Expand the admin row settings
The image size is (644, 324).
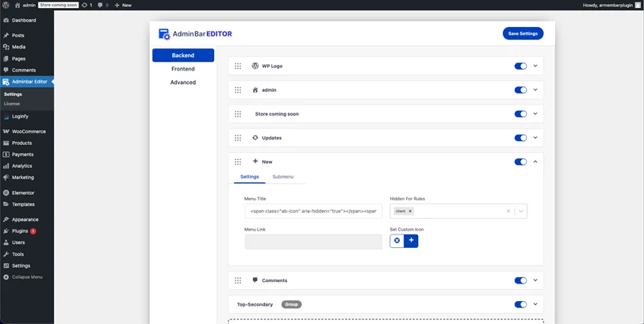(535, 90)
